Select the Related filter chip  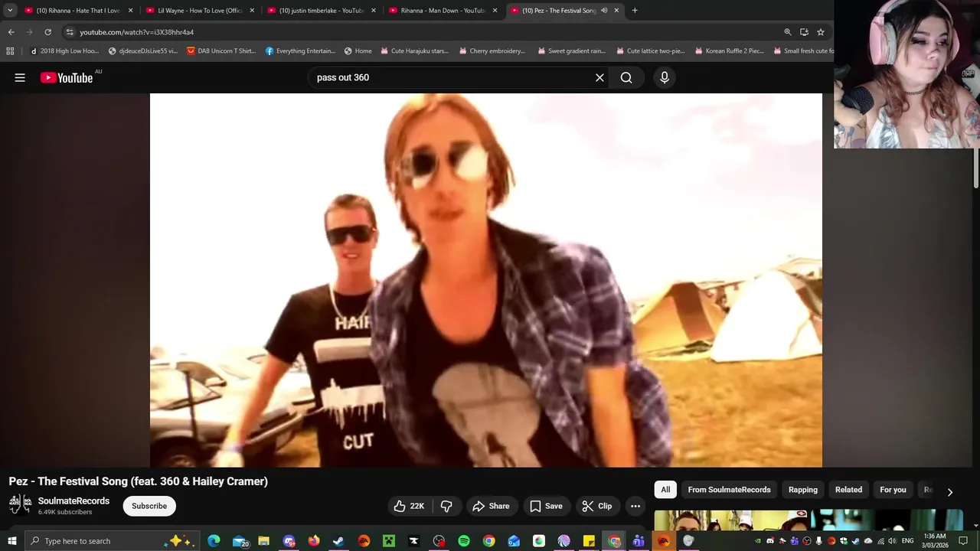click(848, 490)
